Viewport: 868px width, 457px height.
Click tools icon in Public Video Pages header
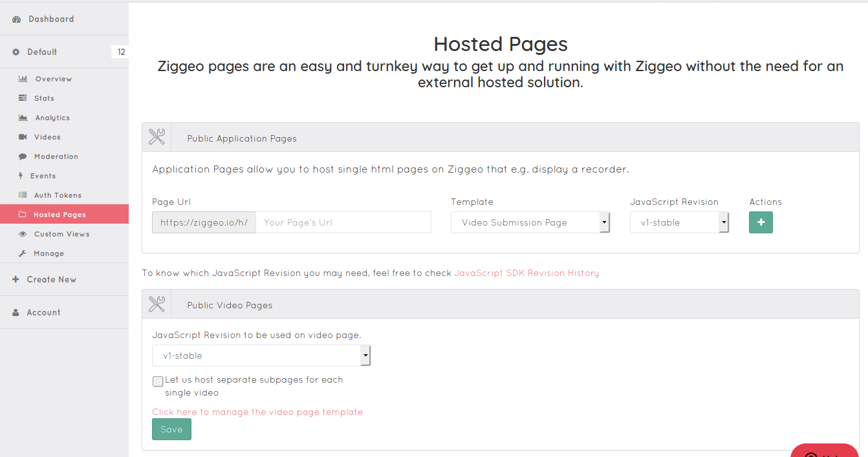[x=157, y=304]
